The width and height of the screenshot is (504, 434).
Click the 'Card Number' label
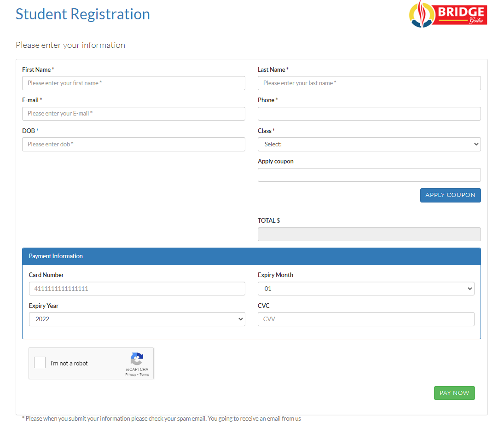pyautogui.click(x=46, y=275)
